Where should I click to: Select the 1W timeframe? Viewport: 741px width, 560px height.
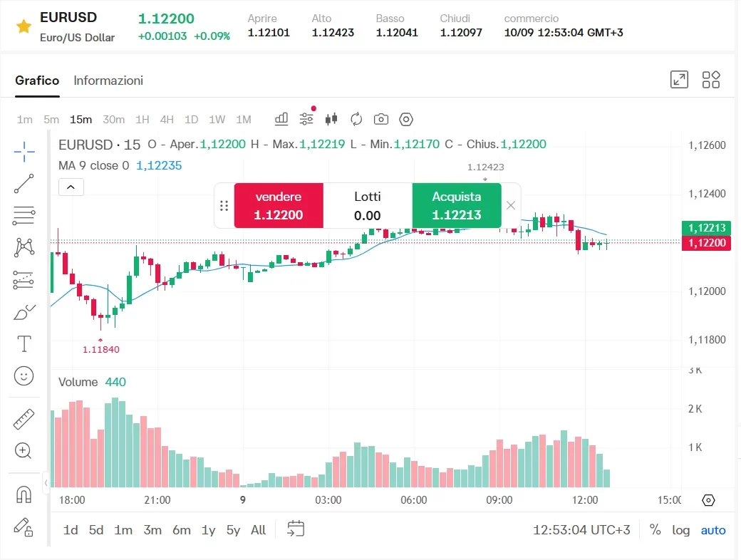click(x=217, y=120)
